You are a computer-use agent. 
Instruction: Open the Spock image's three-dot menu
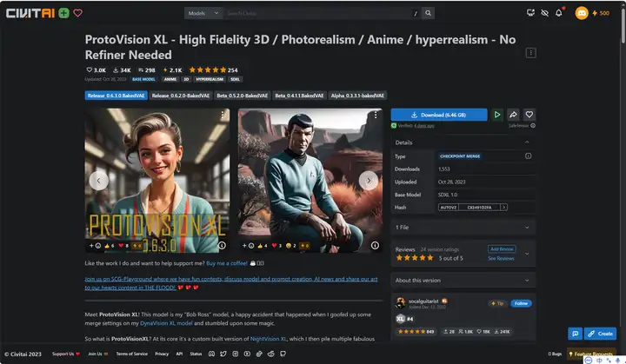[376, 116]
